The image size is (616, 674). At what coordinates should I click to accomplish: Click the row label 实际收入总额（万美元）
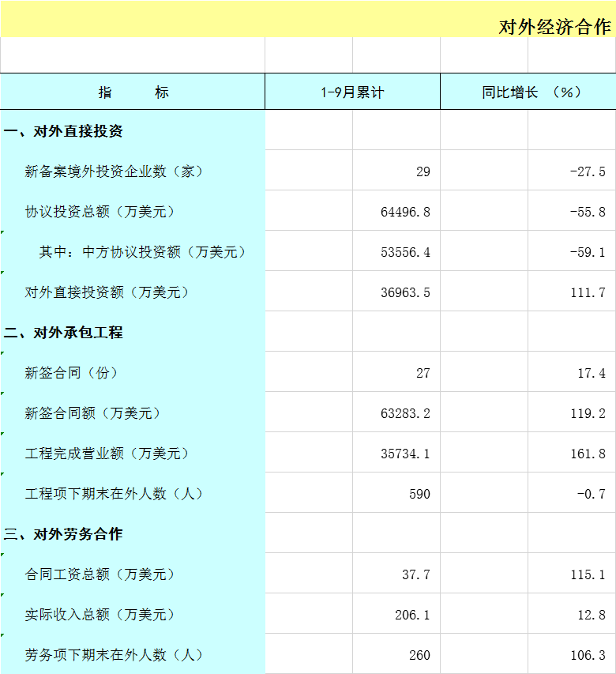coord(100,615)
